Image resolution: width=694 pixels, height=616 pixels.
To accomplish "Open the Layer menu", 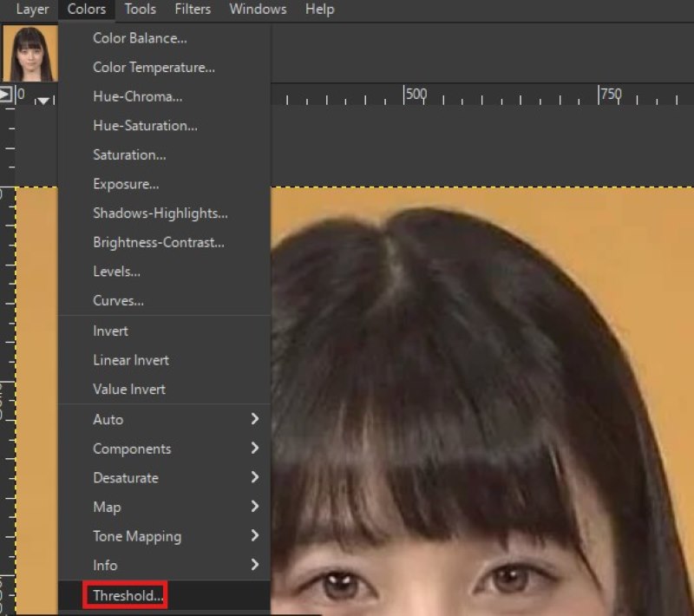I will click(32, 10).
